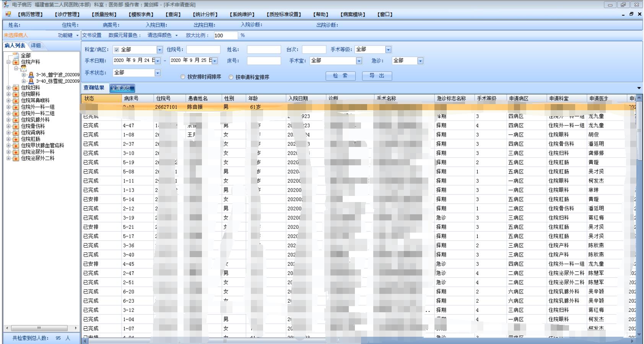Click the 导出 export button

pos(377,76)
